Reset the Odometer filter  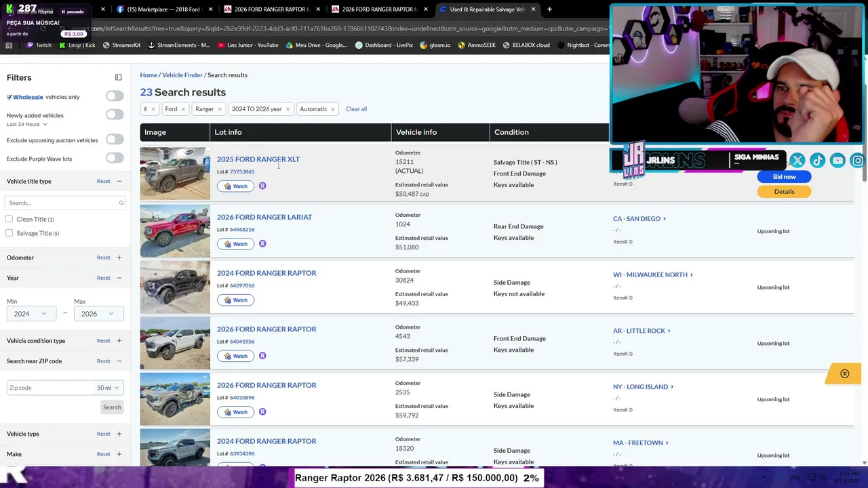click(x=103, y=258)
